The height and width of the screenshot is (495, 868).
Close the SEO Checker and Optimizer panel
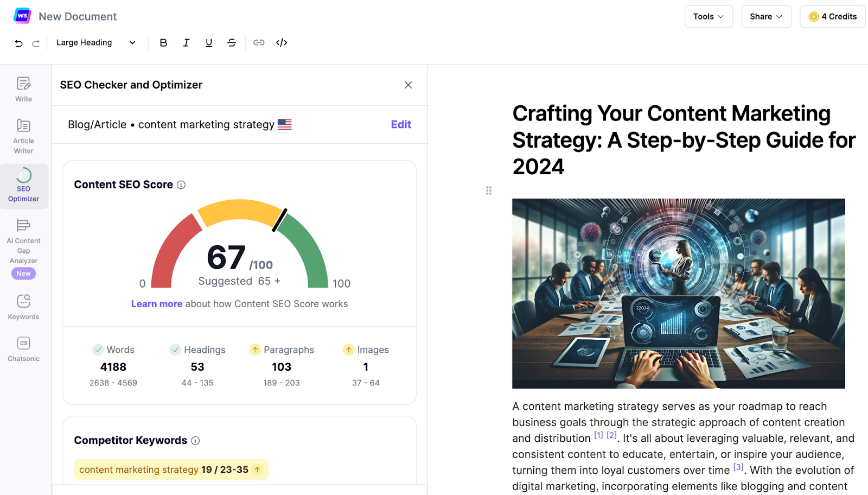[x=409, y=85]
